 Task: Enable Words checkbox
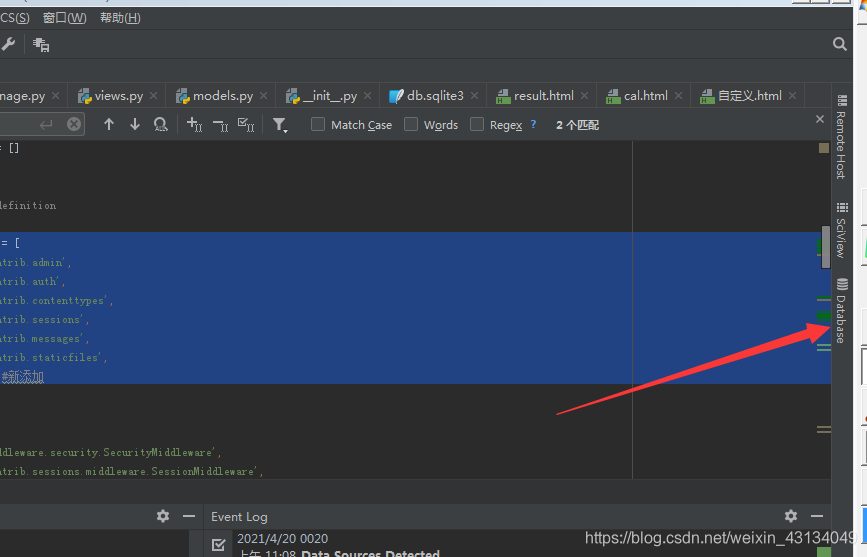(411, 124)
